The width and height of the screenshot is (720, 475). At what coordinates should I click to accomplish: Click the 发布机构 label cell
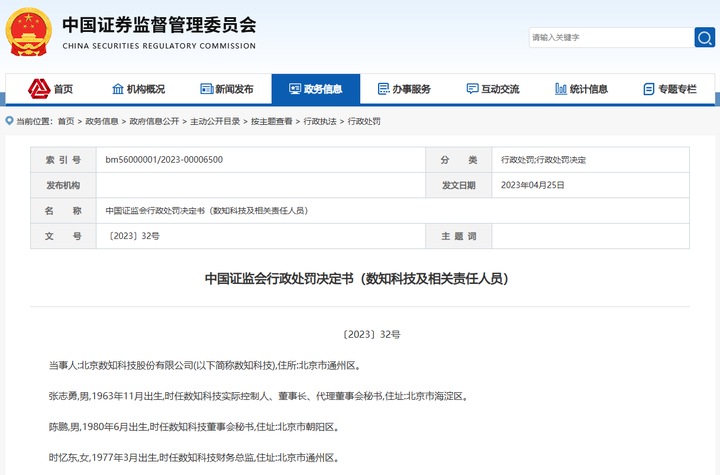tap(63, 185)
